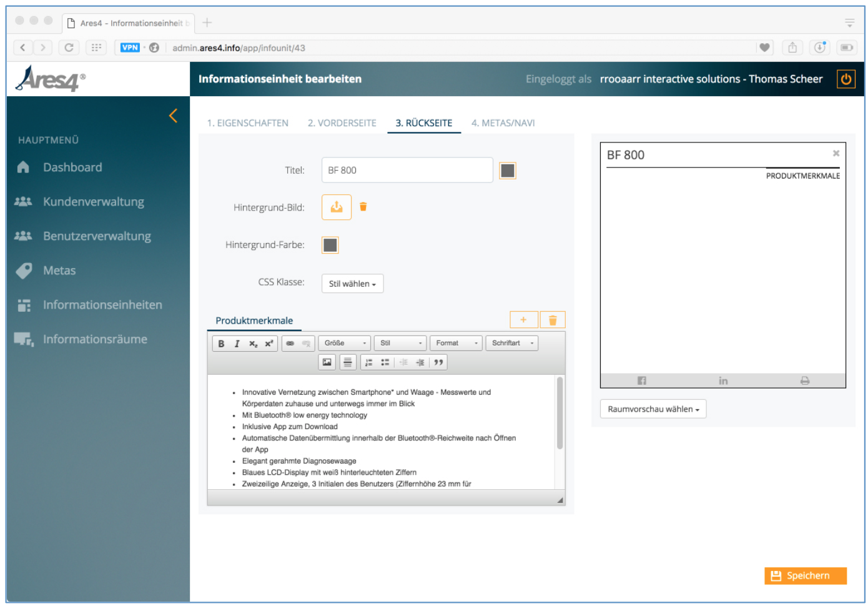Toggle italic formatting in the editor
The width and height of the screenshot is (868, 606).
237,344
